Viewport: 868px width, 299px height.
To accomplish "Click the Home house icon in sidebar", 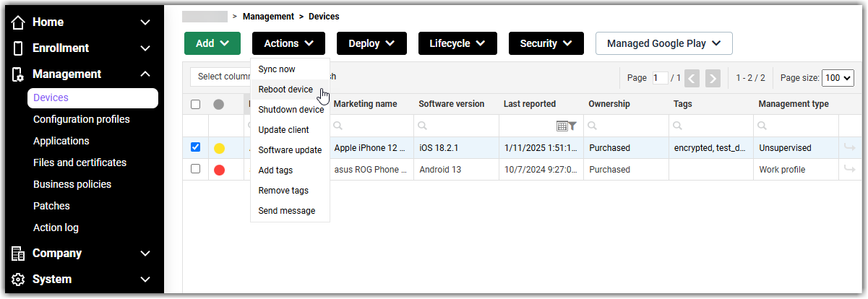I will pos(19,22).
